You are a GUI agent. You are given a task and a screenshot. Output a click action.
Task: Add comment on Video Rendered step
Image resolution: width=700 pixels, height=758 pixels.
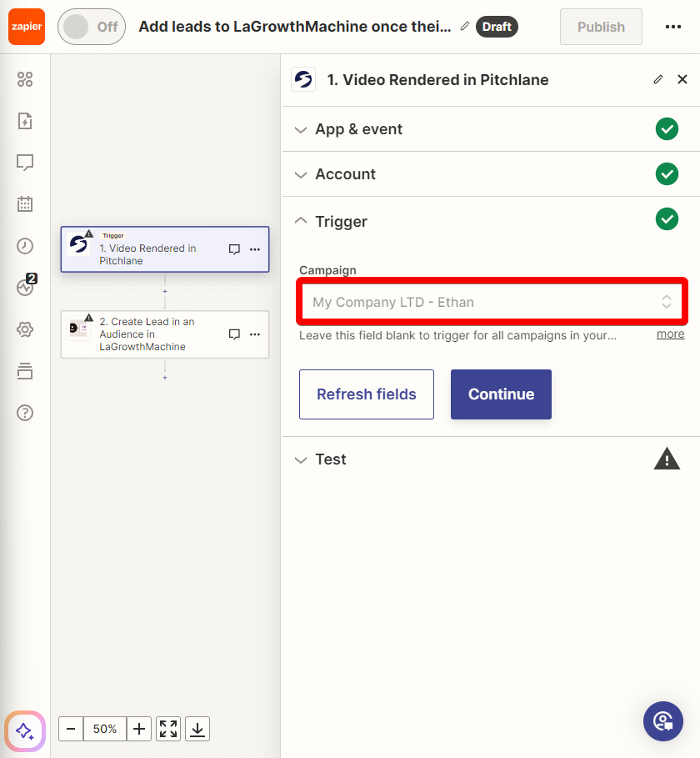234,249
